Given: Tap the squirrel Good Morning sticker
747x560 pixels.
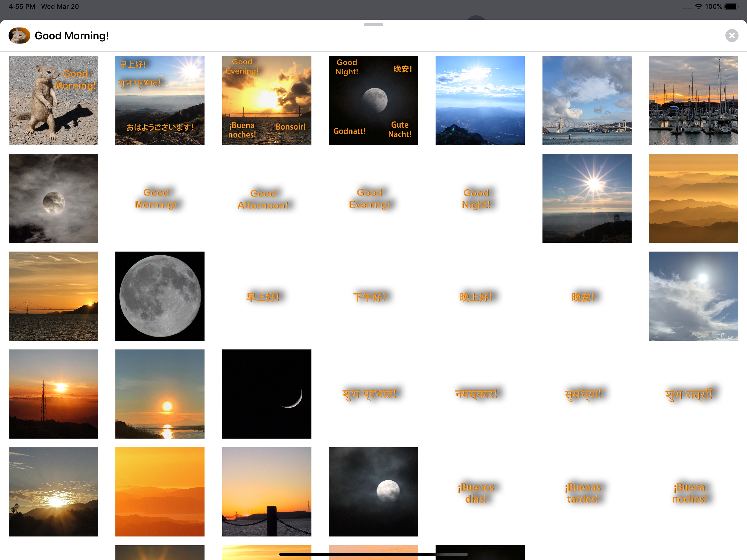Looking at the screenshot, I should (x=53, y=100).
